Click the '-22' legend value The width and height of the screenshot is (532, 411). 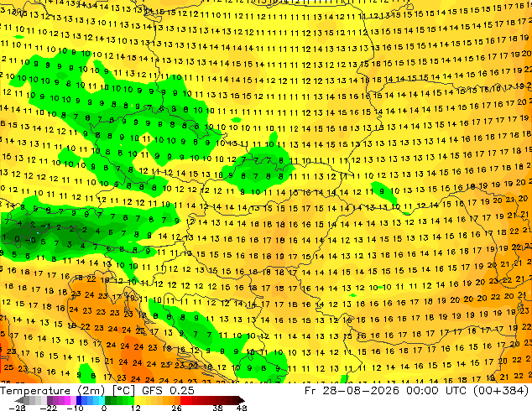tap(48, 408)
